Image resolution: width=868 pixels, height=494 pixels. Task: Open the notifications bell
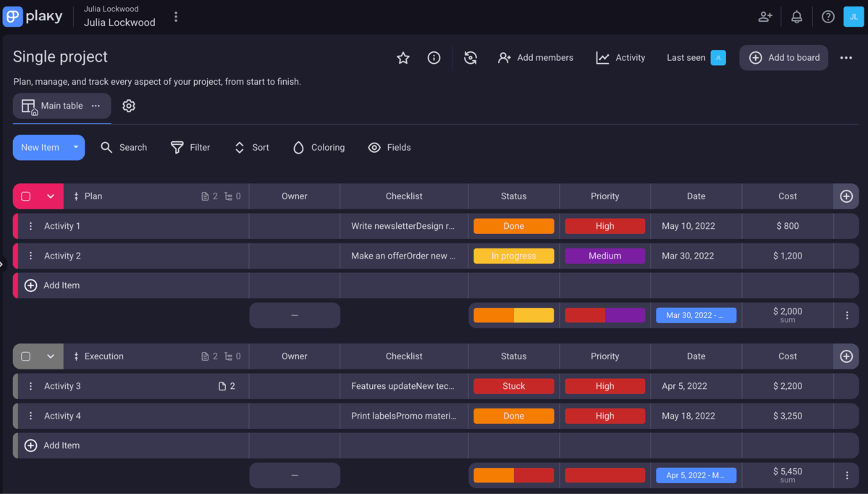[796, 17]
